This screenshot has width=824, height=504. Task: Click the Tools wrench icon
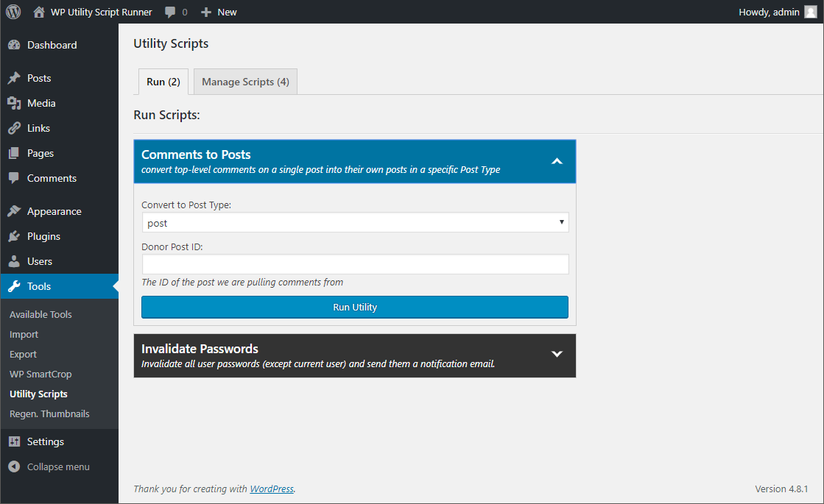(14, 286)
